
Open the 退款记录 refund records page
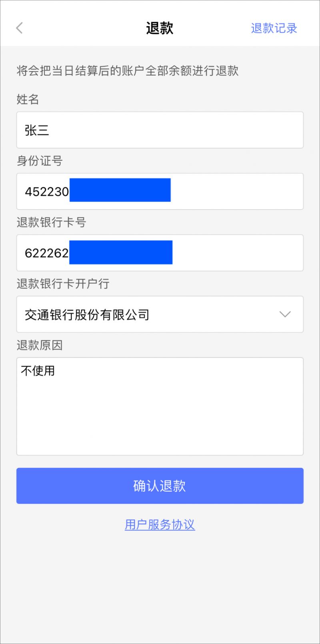pyautogui.click(x=274, y=28)
